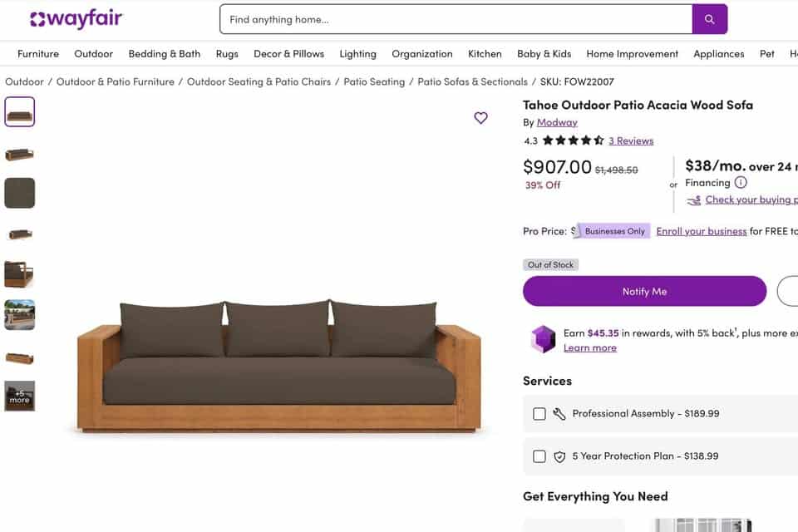Image resolution: width=798 pixels, height=532 pixels.
Task: Click the Notify Me button
Action: tap(645, 291)
